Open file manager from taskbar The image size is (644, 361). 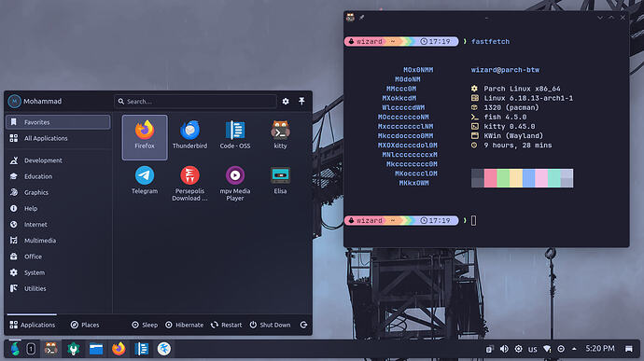pos(96,349)
